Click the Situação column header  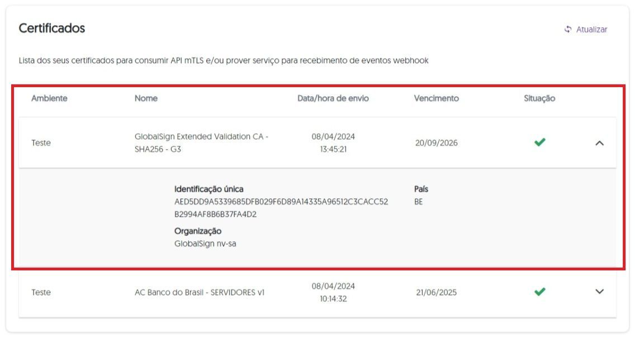pyautogui.click(x=539, y=98)
